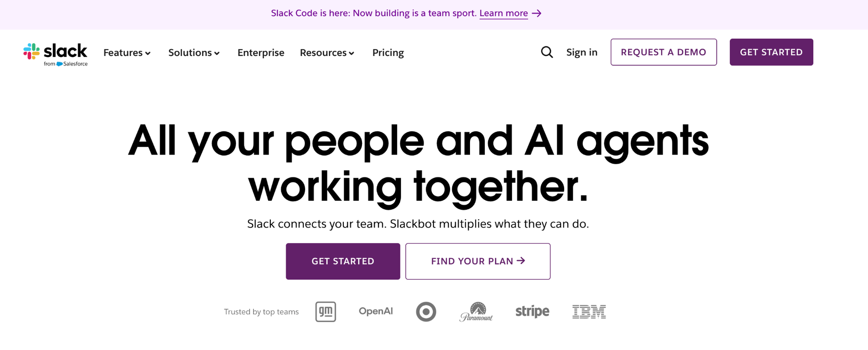This screenshot has width=868, height=350.
Task: Click the Paramount logo
Action: click(476, 311)
